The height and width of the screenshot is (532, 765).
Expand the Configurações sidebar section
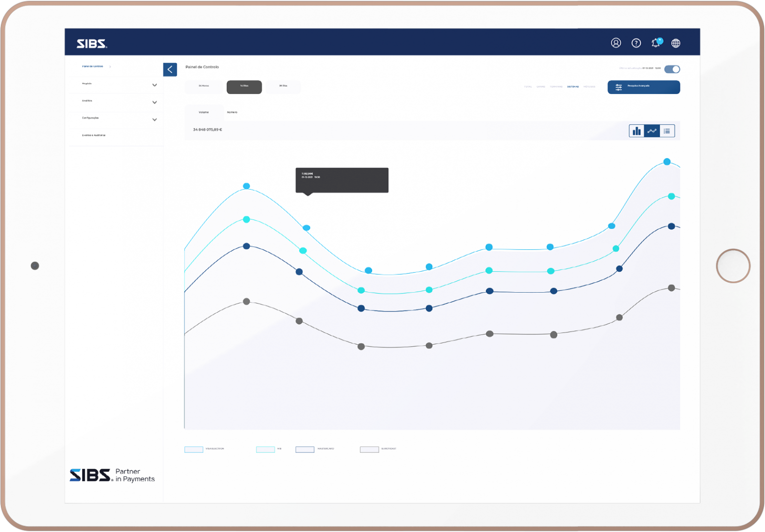pyautogui.click(x=154, y=120)
